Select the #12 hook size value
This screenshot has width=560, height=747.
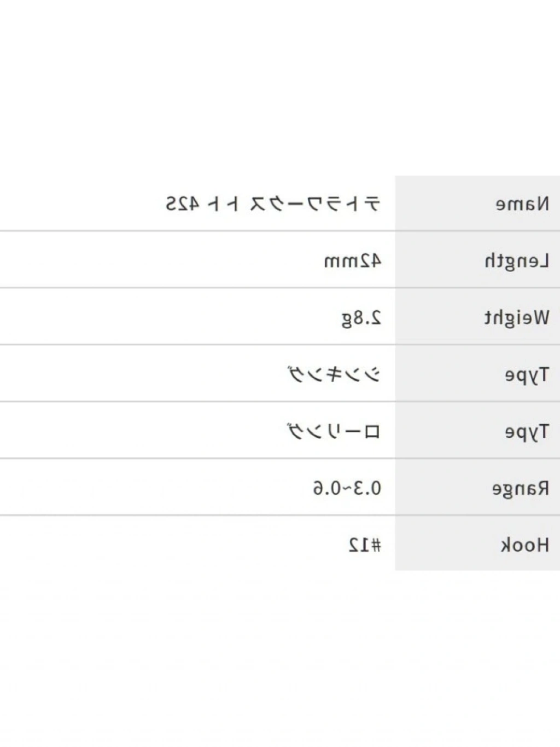(x=365, y=545)
